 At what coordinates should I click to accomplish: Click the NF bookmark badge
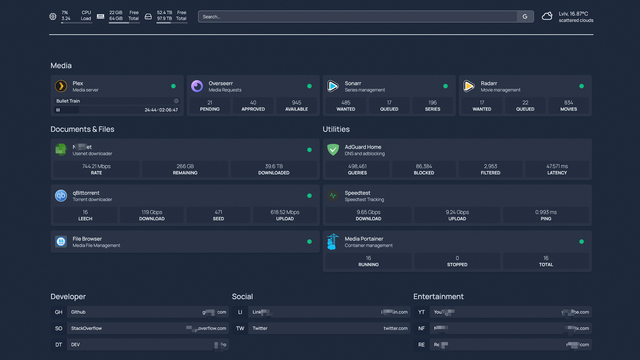pyautogui.click(x=421, y=328)
